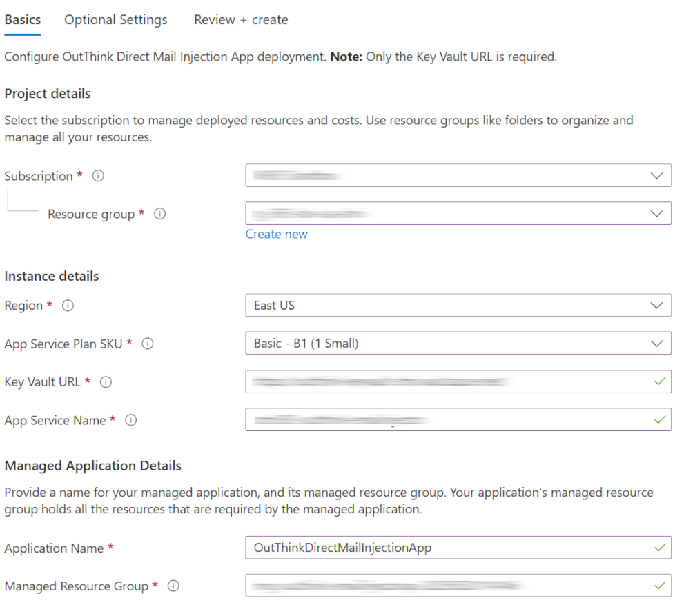Open the App Service Plan SKU dropdown
This screenshot has height=616, width=684.
coord(458,343)
